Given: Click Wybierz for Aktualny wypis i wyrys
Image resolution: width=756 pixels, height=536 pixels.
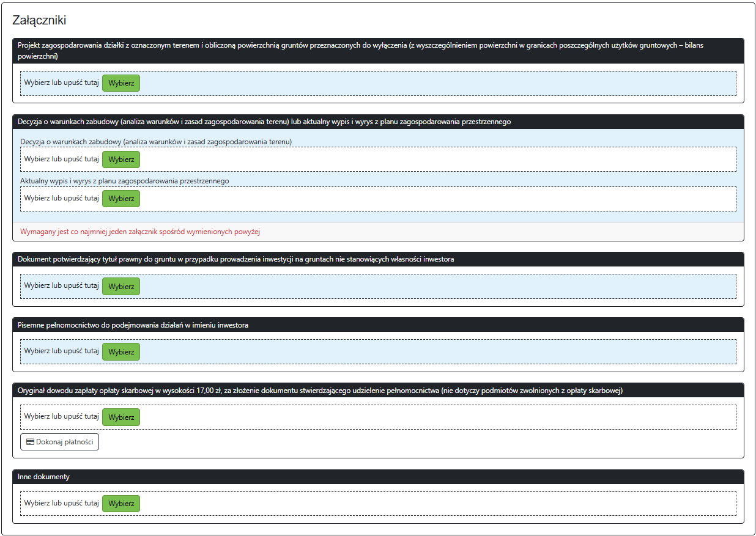Looking at the screenshot, I should click(x=121, y=199).
